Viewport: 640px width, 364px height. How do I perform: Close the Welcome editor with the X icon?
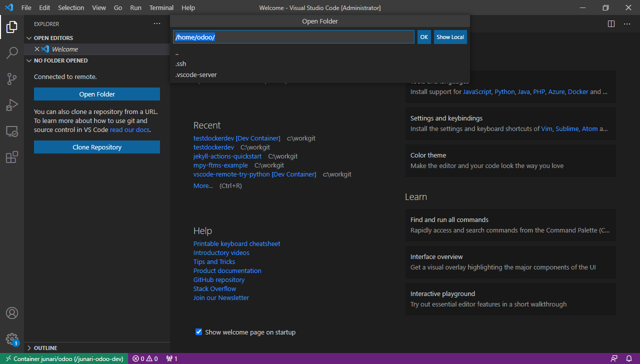(x=36, y=49)
